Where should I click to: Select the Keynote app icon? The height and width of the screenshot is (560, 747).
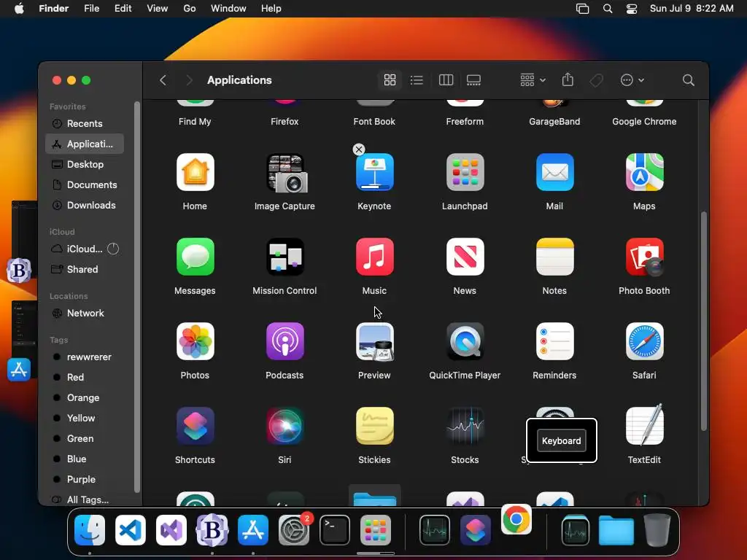374,172
